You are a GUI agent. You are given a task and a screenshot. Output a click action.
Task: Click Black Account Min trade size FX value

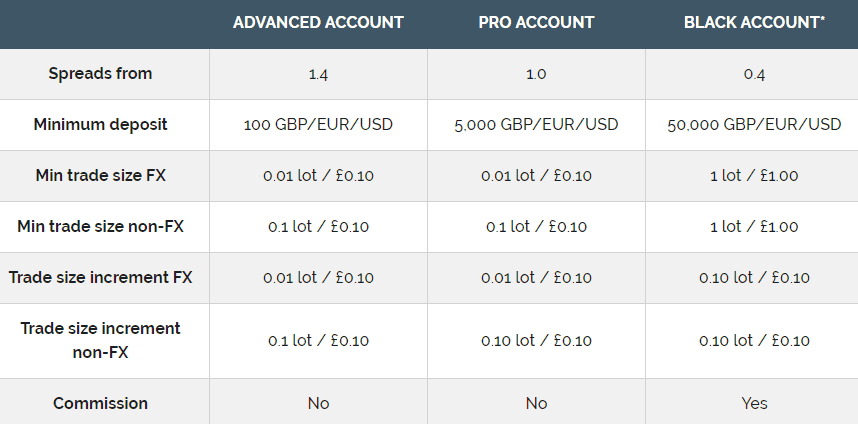pos(754,176)
